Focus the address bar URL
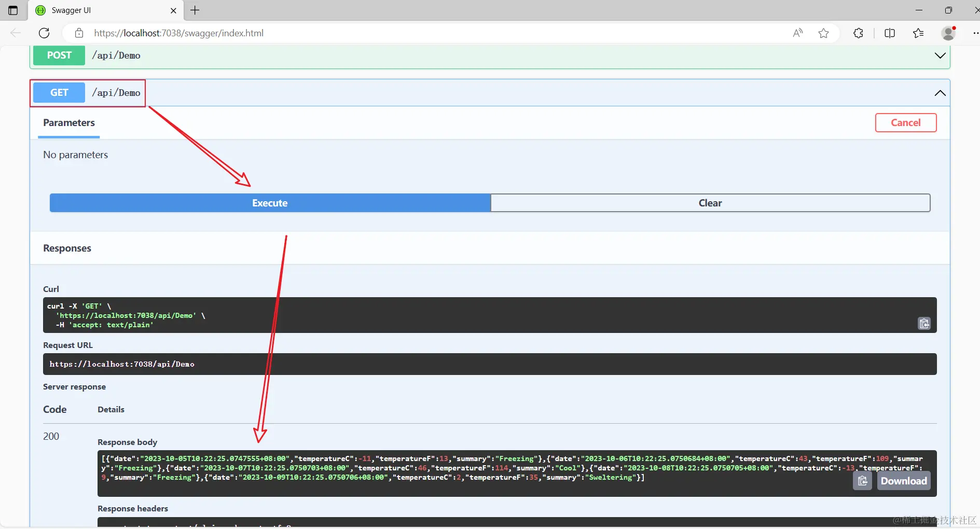The width and height of the screenshot is (980, 529). tap(178, 33)
